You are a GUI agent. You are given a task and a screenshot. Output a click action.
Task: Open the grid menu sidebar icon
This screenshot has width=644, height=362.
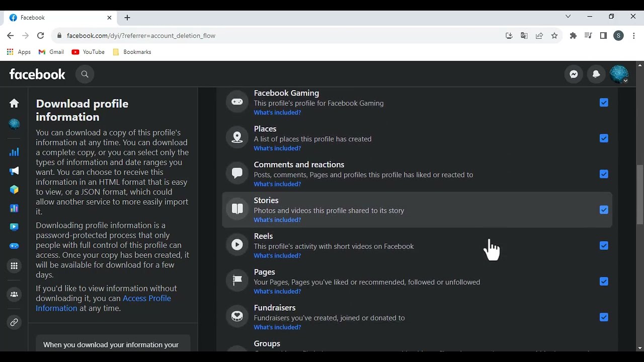[x=14, y=266]
